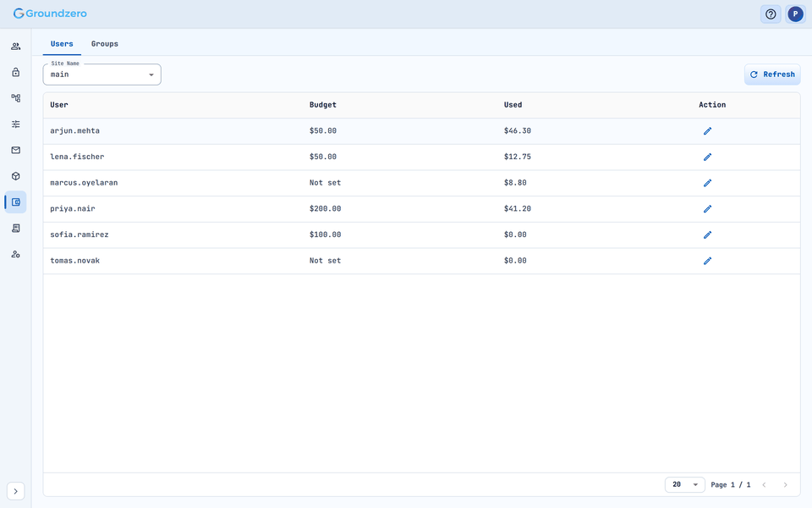Click marcus.oyelaran's Not set budget

pyautogui.click(x=325, y=183)
